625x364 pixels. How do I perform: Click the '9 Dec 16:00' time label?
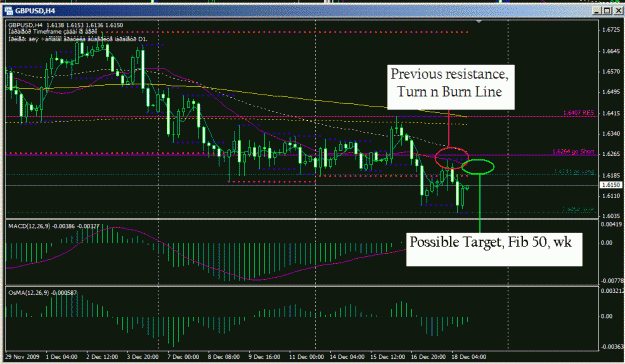click(264, 356)
